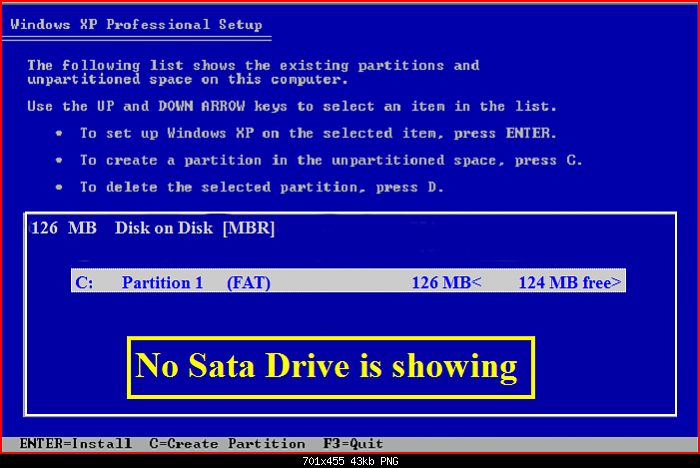
Task: Click the '124 MB free' value
Action: [x=569, y=282]
